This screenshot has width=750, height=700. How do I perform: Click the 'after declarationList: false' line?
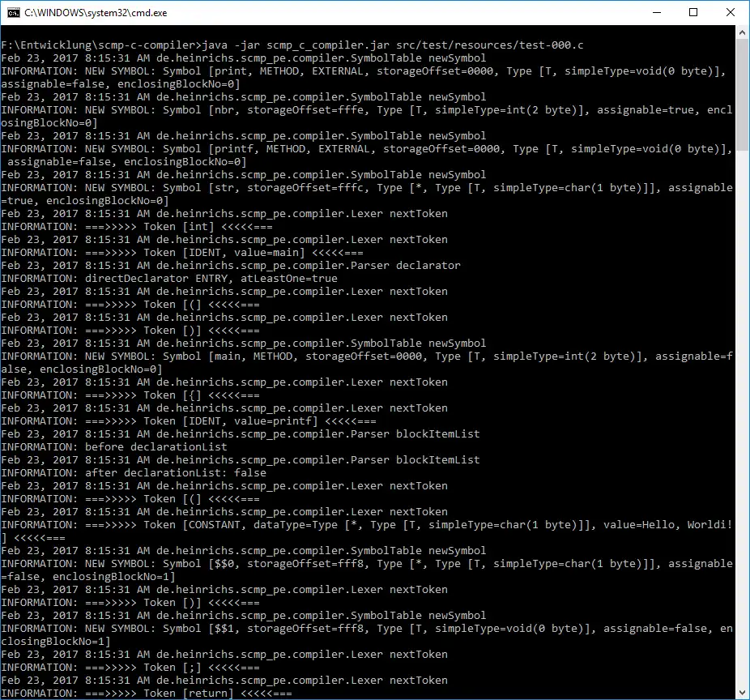tap(134, 472)
